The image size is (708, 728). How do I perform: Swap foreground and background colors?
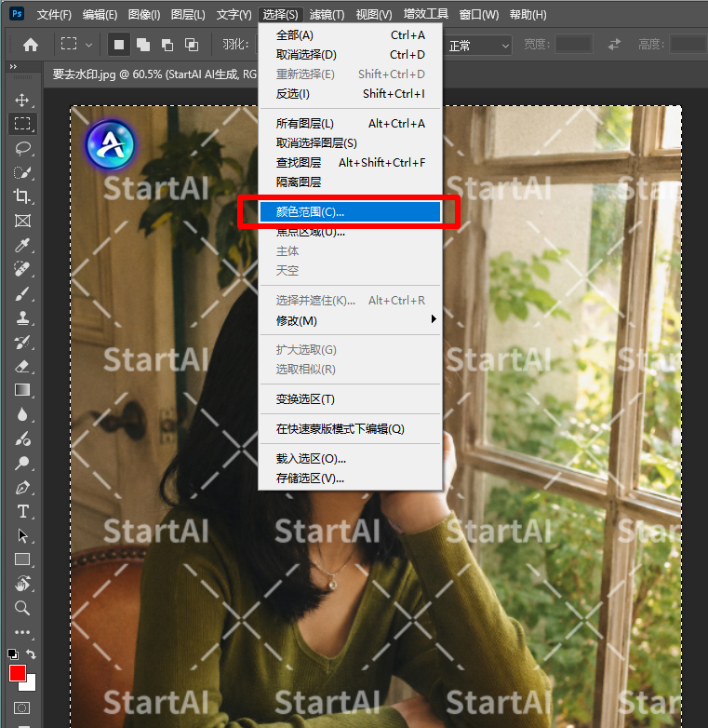31,654
